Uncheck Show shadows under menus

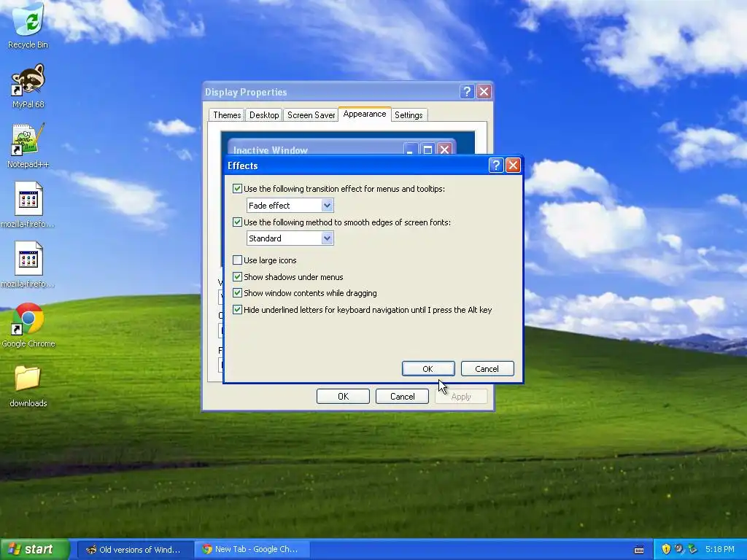point(237,276)
